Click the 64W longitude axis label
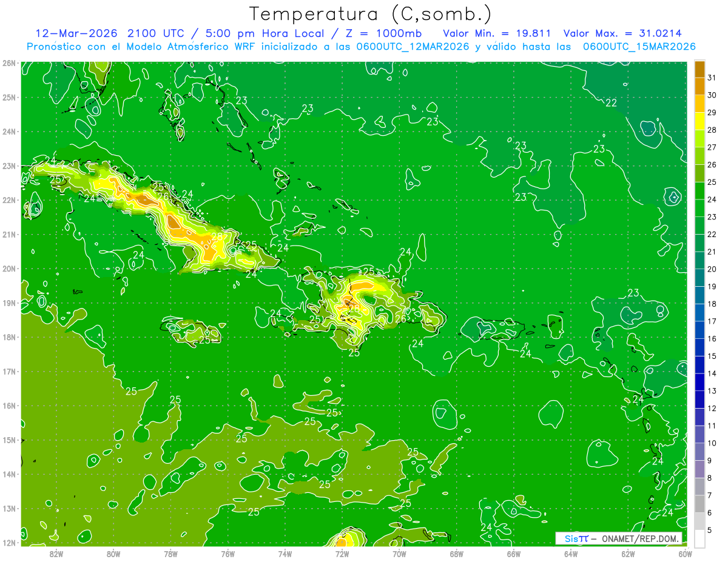The width and height of the screenshot is (728, 562). pos(571,553)
